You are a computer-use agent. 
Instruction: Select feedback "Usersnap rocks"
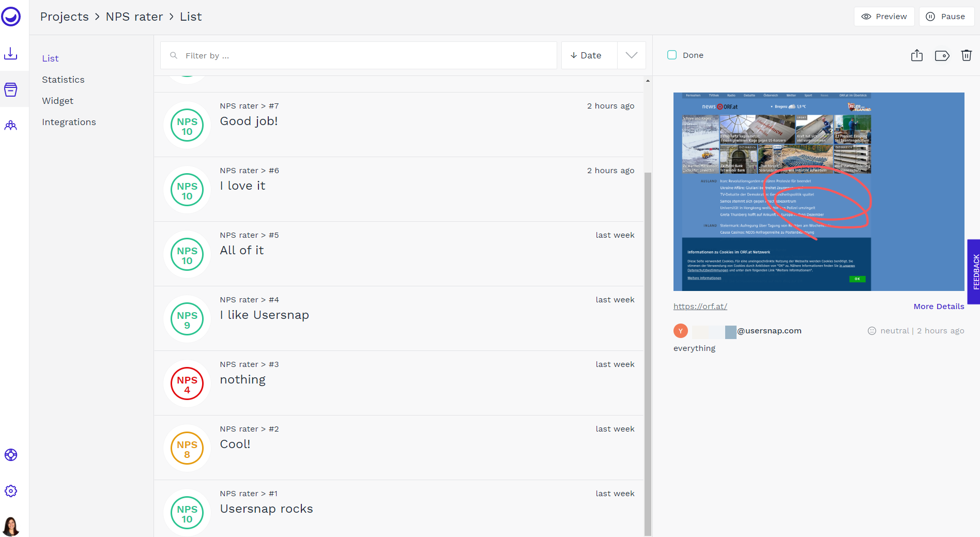click(x=399, y=509)
